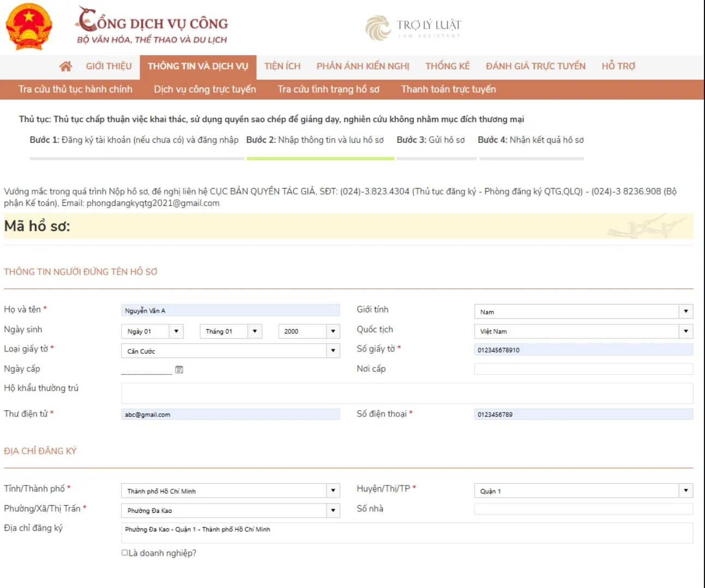
Task: Switch to the Tiện Ích menu
Action: point(282,66)
